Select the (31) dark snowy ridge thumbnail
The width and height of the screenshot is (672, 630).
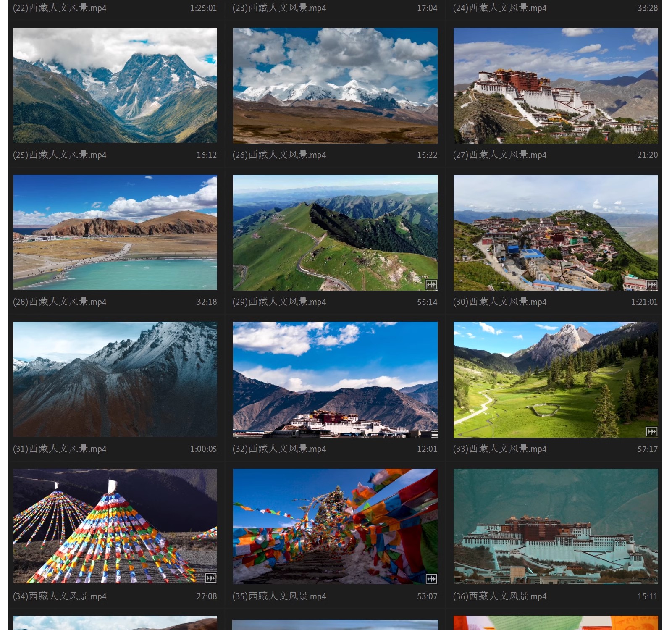coord(115,379)
